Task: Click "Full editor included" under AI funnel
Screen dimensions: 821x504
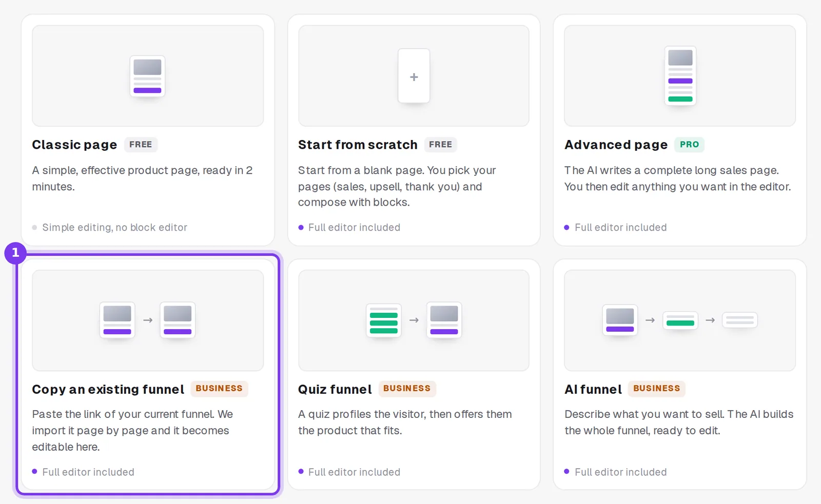Action: [620, 472]
